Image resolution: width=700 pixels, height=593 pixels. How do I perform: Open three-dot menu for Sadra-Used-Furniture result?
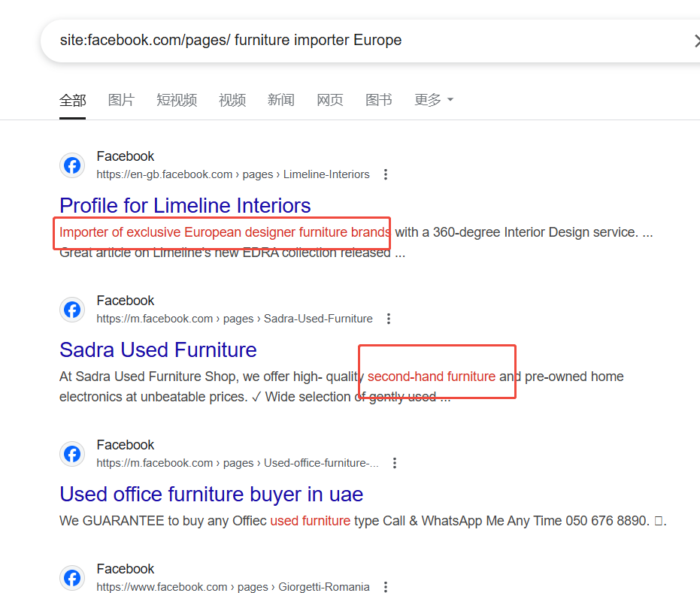pyautogui.click(x=389, y=319)
